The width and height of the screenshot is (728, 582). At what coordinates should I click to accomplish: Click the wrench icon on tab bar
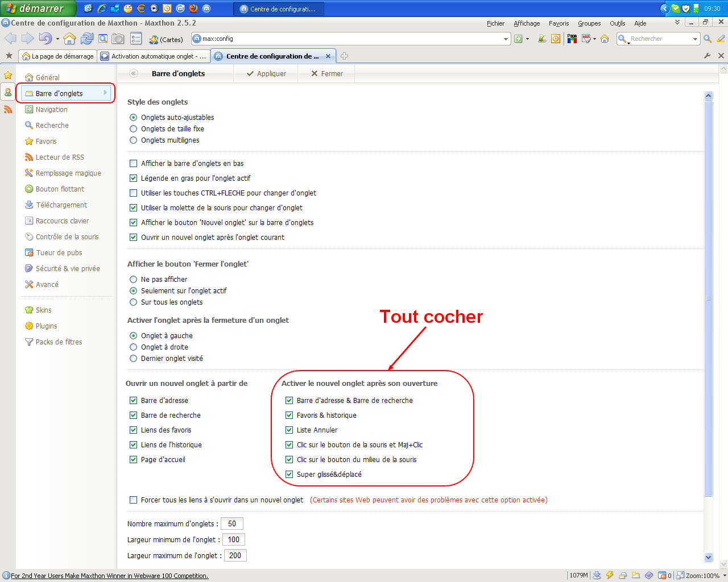click(708, 56)
